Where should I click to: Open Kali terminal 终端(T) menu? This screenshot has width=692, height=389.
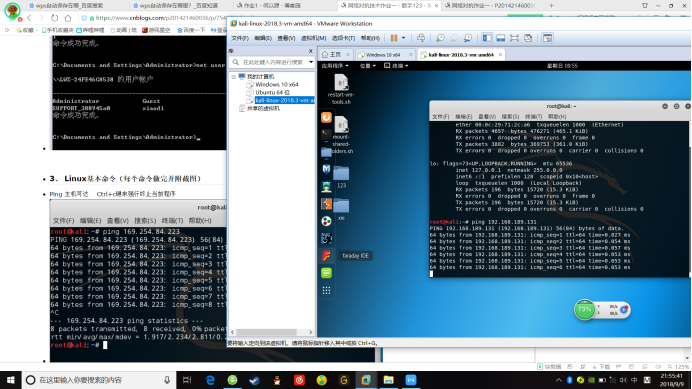click(533, 117)
